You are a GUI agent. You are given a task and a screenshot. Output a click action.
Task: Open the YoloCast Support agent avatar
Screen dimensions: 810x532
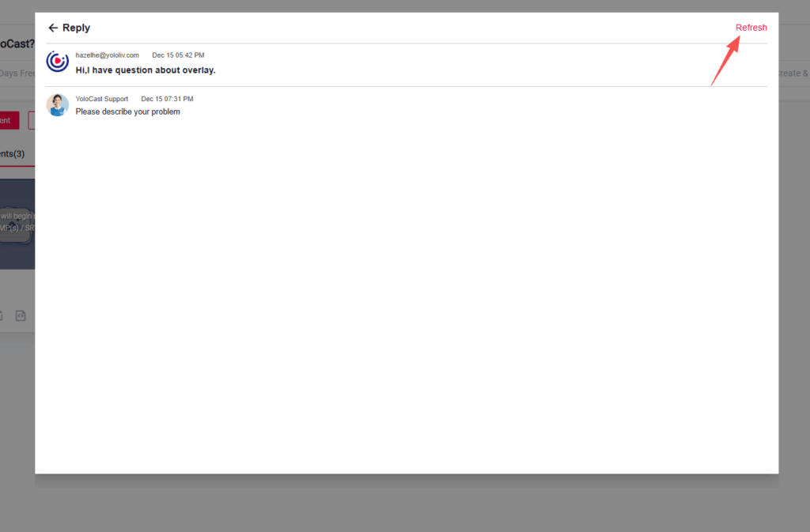tap(58, 105)
